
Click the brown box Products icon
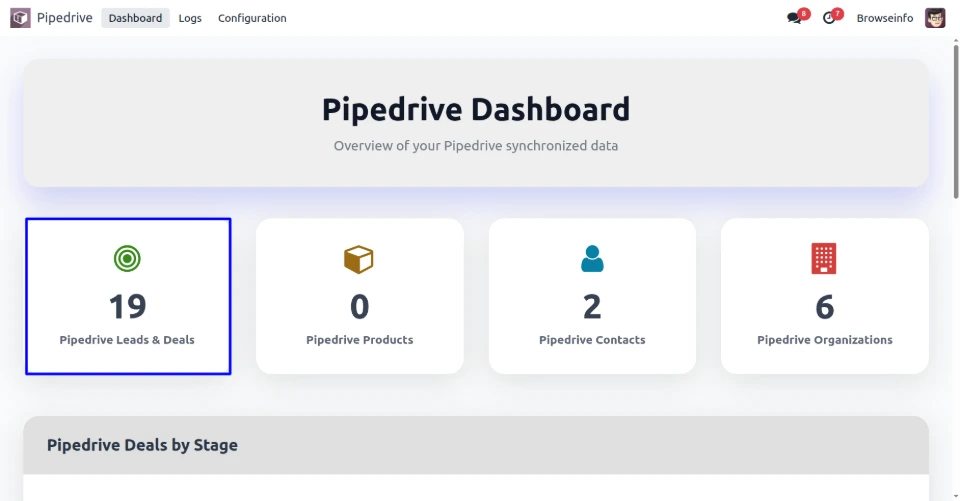pyautogui.click(x=359, y=259)
